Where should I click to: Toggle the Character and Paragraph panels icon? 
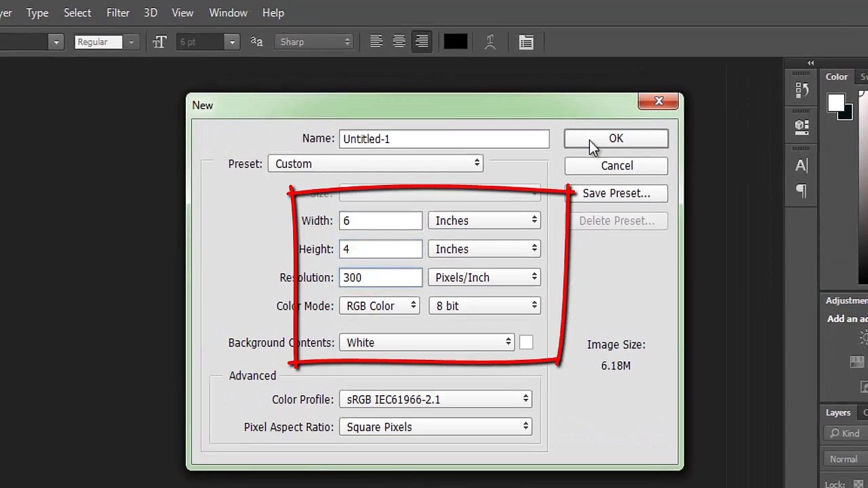tap(526, 42)
